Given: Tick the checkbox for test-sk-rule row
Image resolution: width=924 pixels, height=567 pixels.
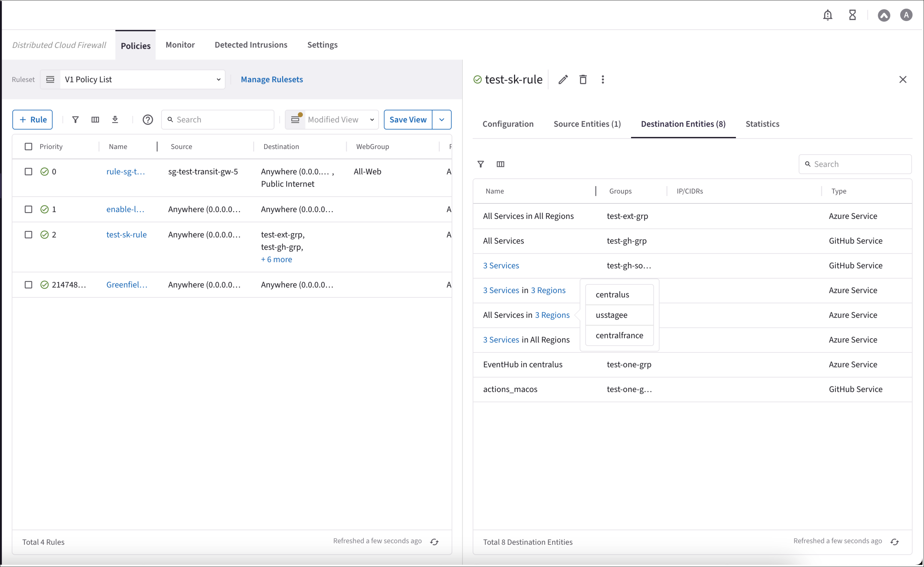Looking at the screenshot, I should point(28,235).
